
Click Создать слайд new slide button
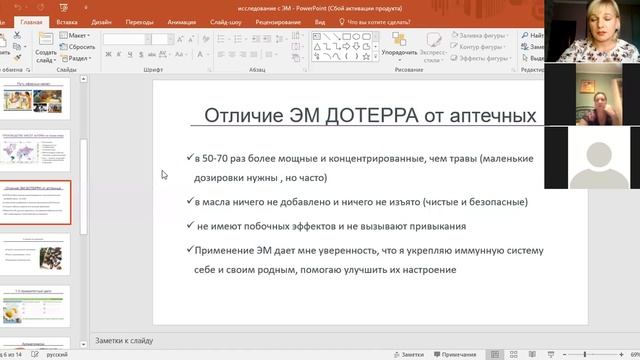click(x=46, y=48)
